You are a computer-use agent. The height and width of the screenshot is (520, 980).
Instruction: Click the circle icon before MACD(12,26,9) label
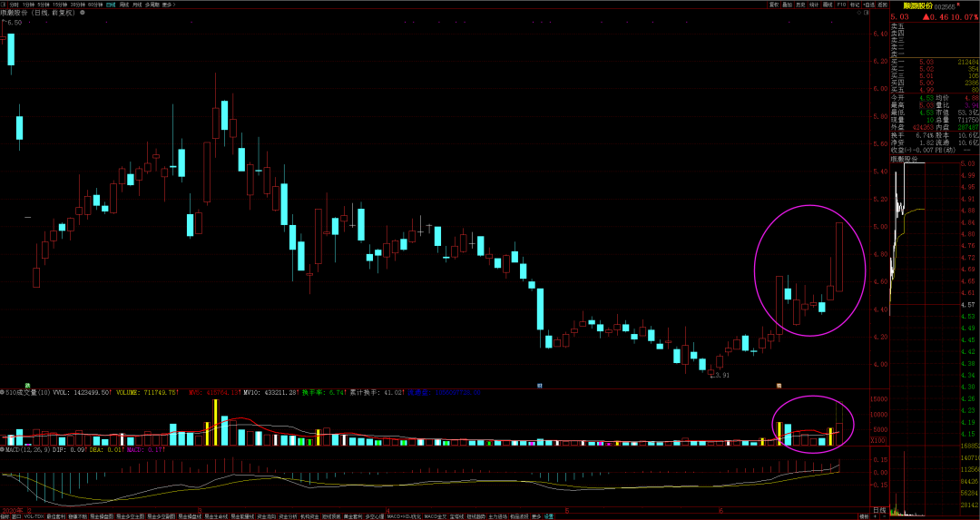point(3,448)
